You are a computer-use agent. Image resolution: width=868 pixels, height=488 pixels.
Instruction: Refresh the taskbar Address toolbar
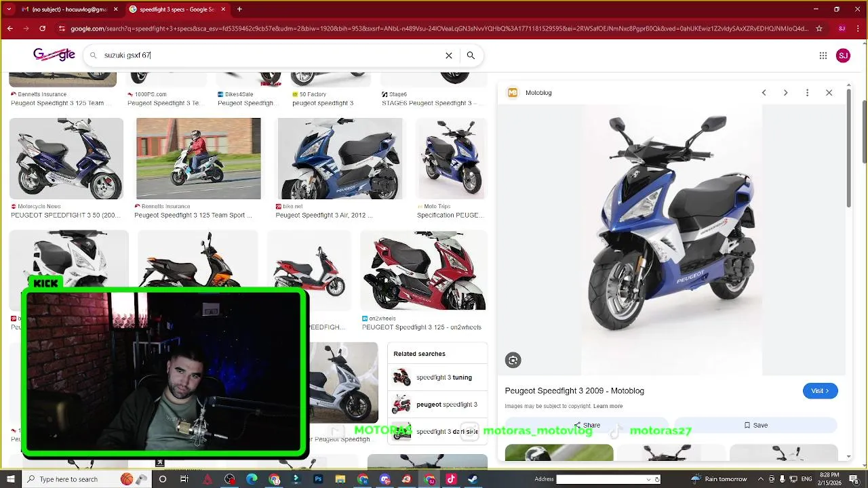tap(657, 479)
